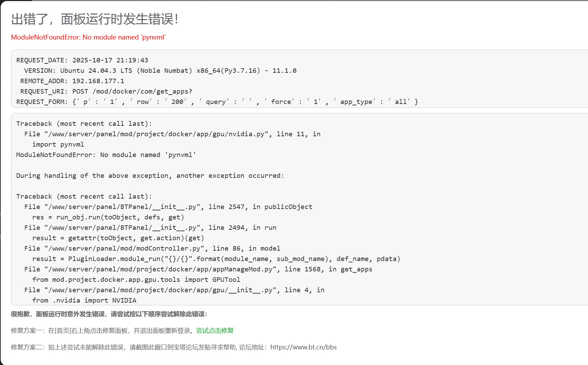The image size is (588, 365).
Task: Click the REQUEST_URI POST get_apps line
Action: pyautogui.click(x=106, y=92)
